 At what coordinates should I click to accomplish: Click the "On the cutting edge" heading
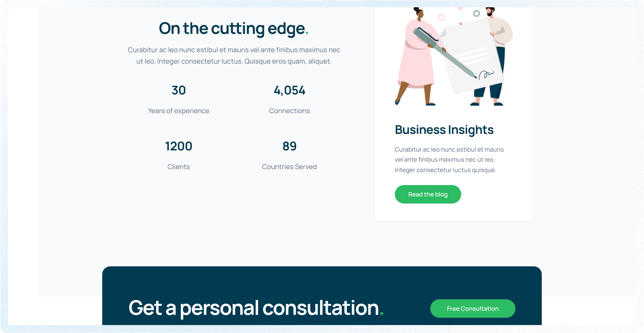[x=233, y=29]
